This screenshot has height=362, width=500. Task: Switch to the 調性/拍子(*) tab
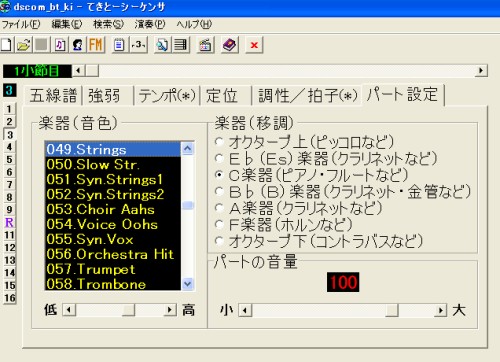(307, 96)
